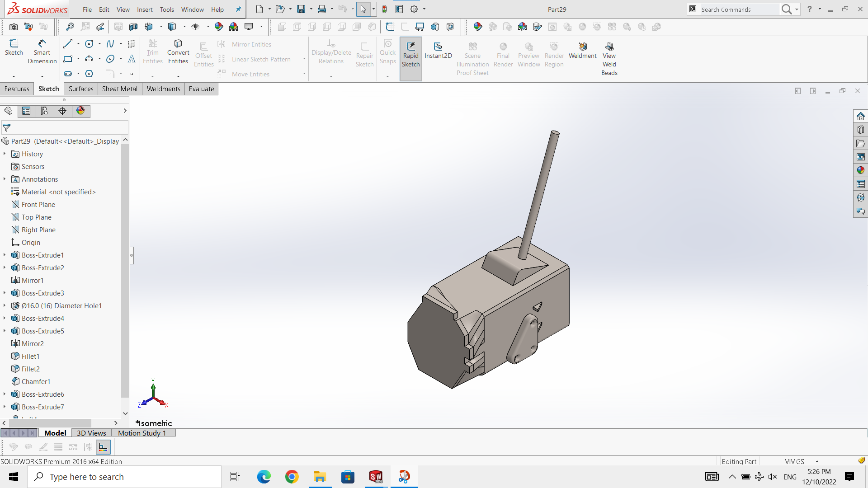Select the Mirror1 feature
Image resolution: width=868 pixels, height=488 pixels.
coord(33,281)
